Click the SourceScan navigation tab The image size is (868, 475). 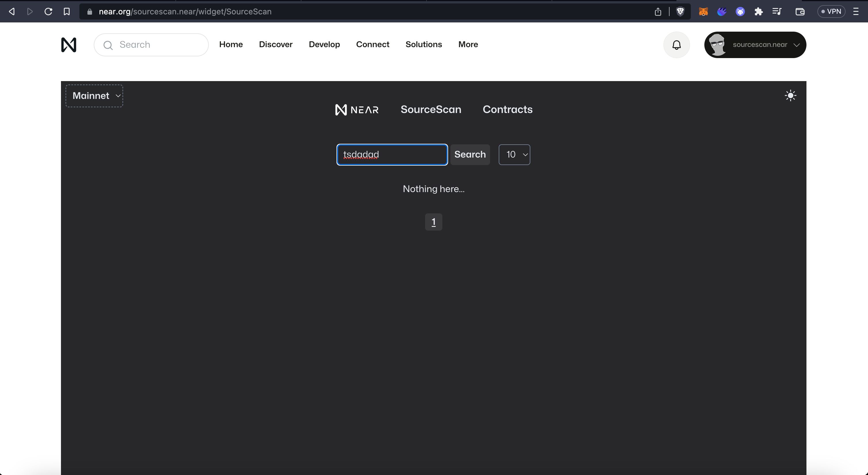(431, 109)
